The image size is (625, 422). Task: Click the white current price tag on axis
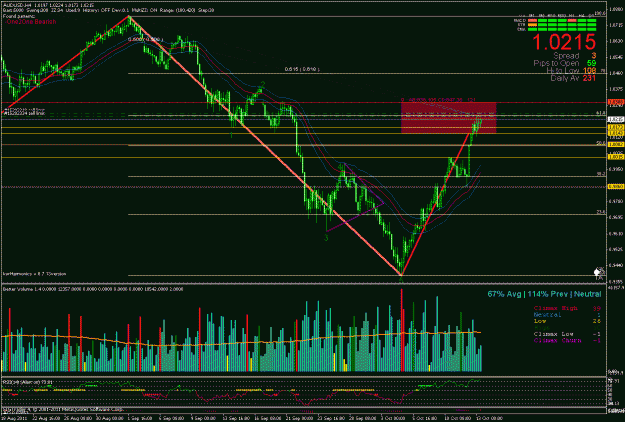pyautogui.click(x=615, y=119)
